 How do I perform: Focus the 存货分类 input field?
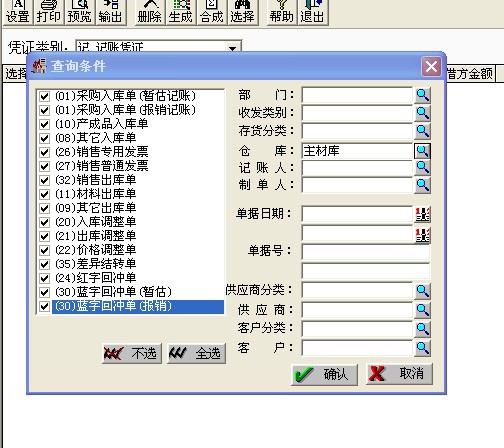click(x=357, y=132)
